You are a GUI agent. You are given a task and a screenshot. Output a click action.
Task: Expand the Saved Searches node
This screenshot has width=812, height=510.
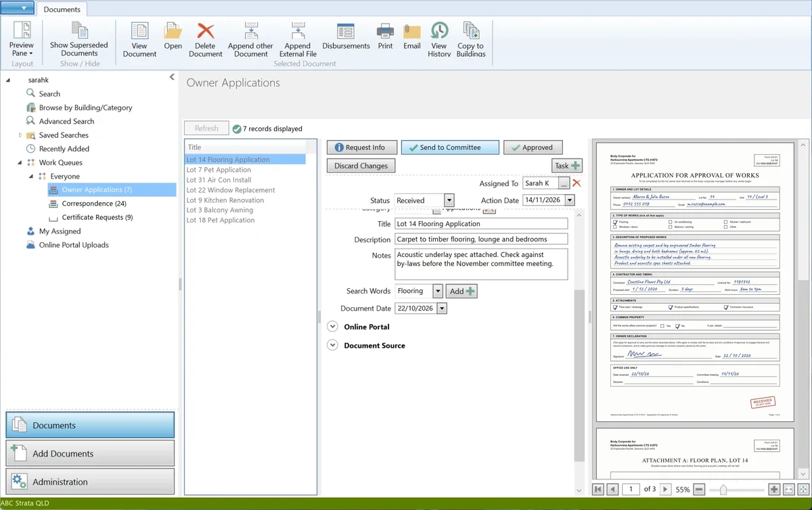(x=20, y=135)
